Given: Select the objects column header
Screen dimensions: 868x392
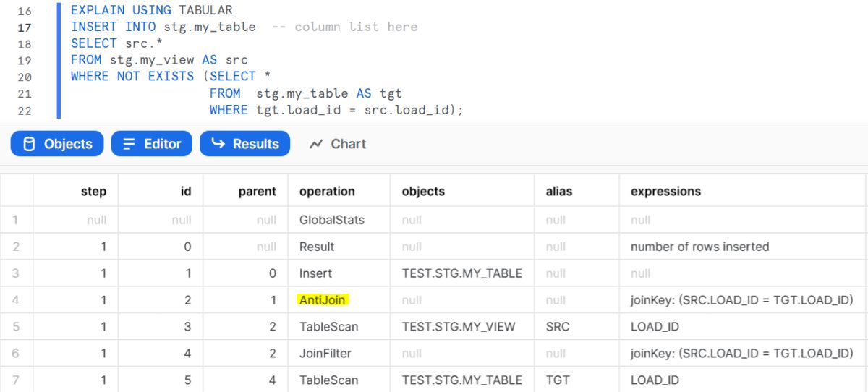Looking at the screenshot, I should click(423, 192).
